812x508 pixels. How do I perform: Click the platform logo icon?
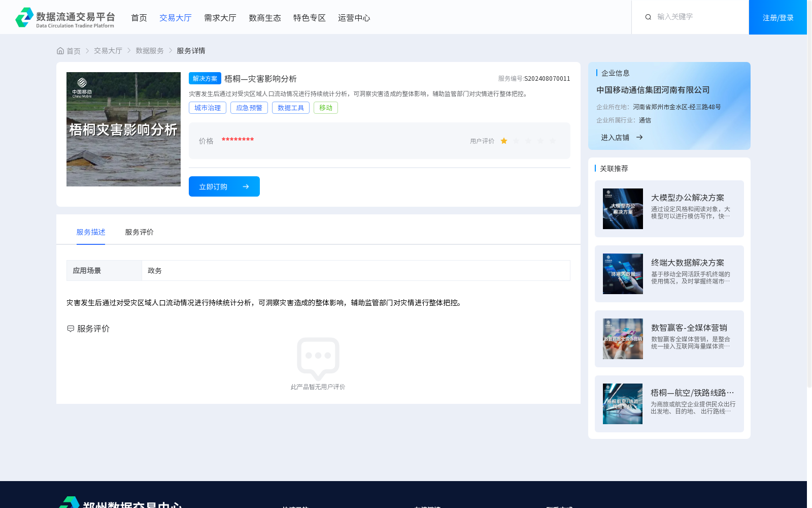point(24,17)
